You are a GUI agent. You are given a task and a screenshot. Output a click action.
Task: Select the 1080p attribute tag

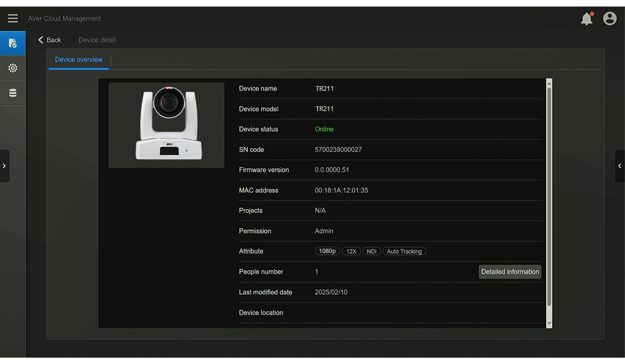(x=327, y=251)
